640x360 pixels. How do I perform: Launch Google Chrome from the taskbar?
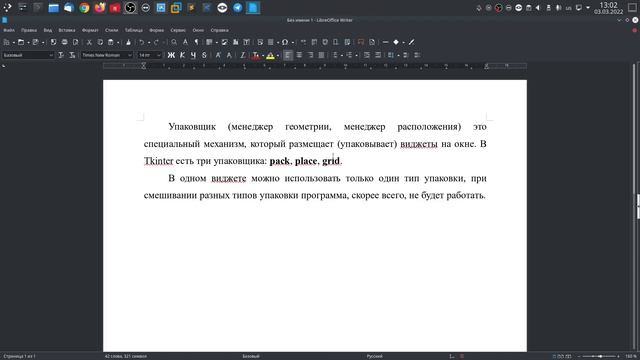pos(84,8)
